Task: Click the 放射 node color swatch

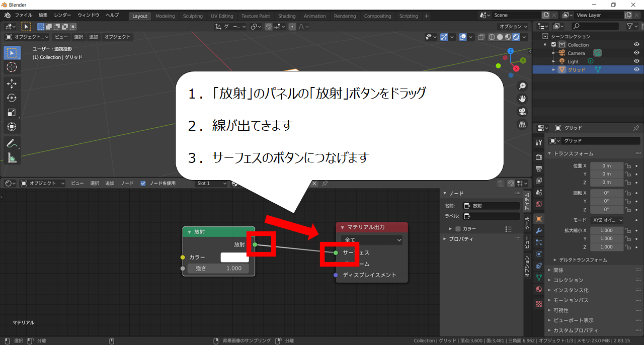Action: point(235,257)
